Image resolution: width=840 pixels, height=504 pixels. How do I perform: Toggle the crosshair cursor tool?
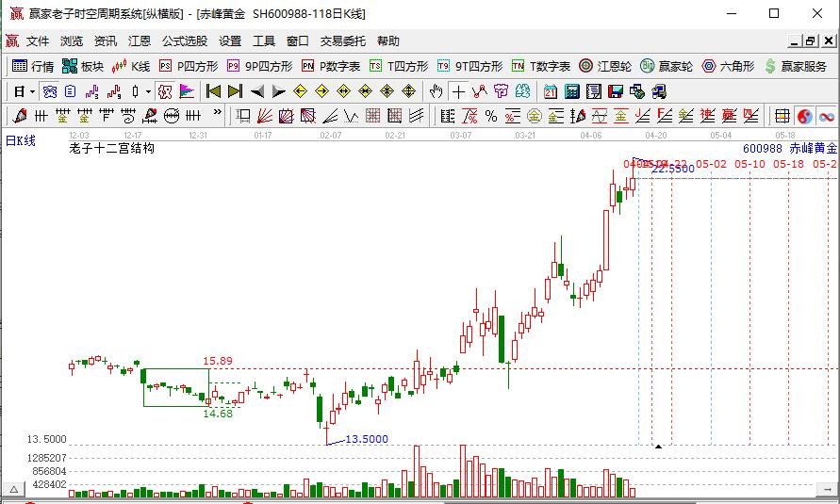coord(458,92)
